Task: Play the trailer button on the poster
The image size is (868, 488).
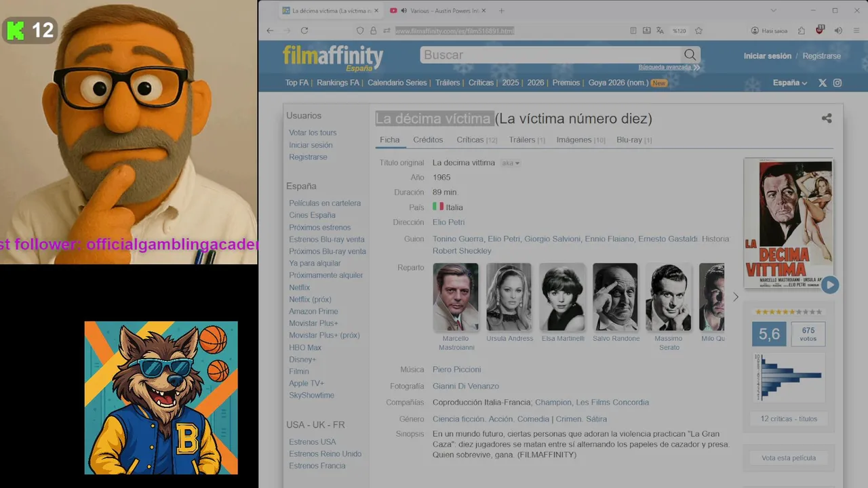Action: click(x=830, y=285)
